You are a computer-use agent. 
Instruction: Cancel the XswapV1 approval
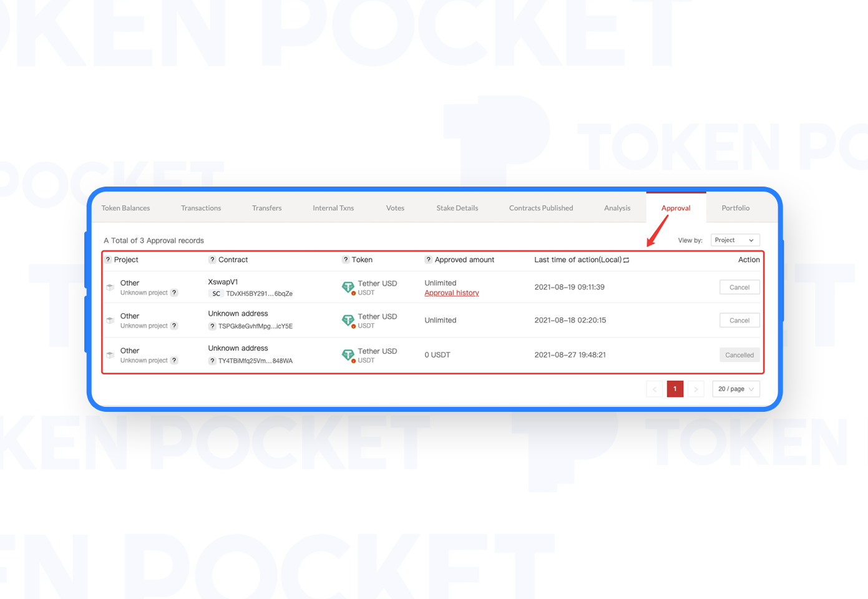739,288
